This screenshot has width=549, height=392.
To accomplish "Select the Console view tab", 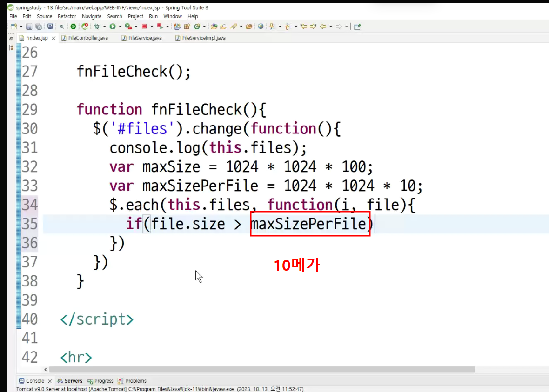I will [x=32, y=381].
